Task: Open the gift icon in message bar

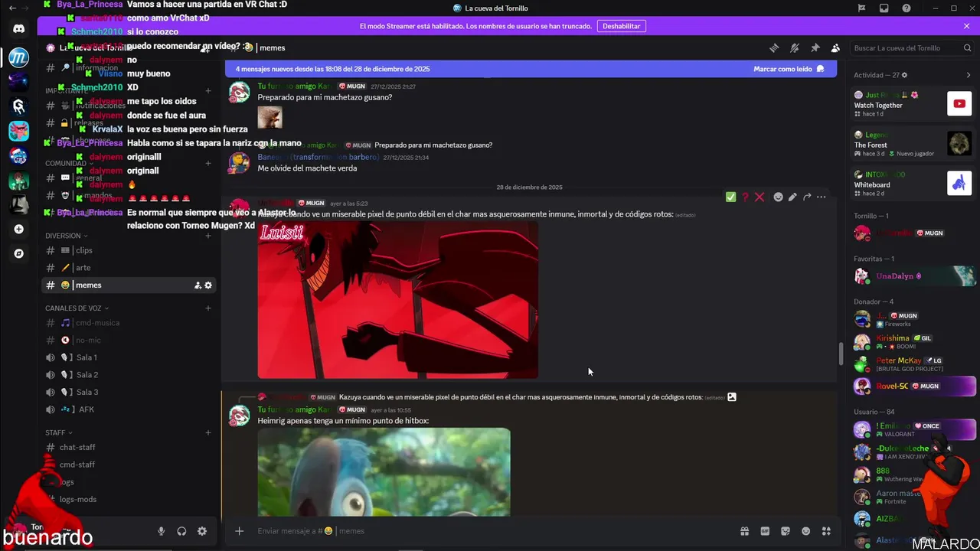Action: (x=744, y=531)
